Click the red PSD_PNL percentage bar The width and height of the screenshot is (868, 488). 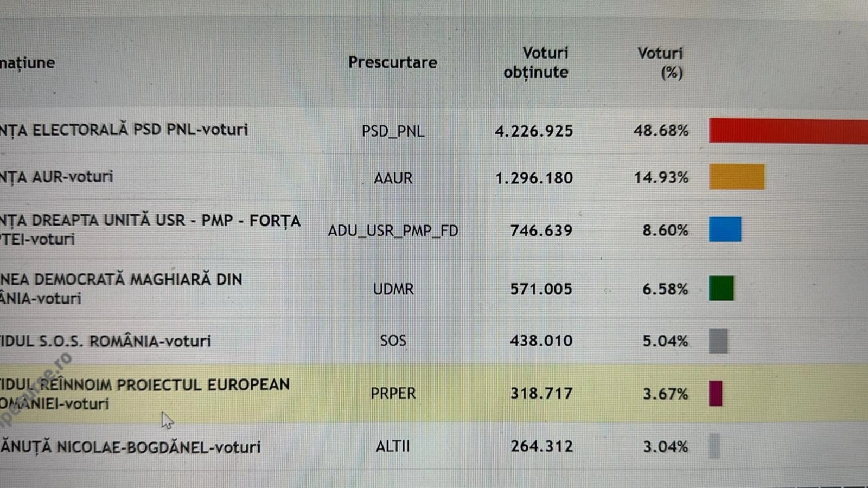click(x=788, y=131)
